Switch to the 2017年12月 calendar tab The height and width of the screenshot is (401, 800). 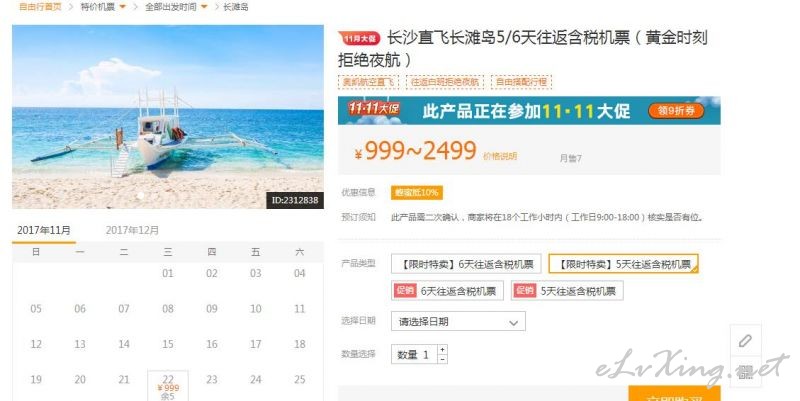132,230
